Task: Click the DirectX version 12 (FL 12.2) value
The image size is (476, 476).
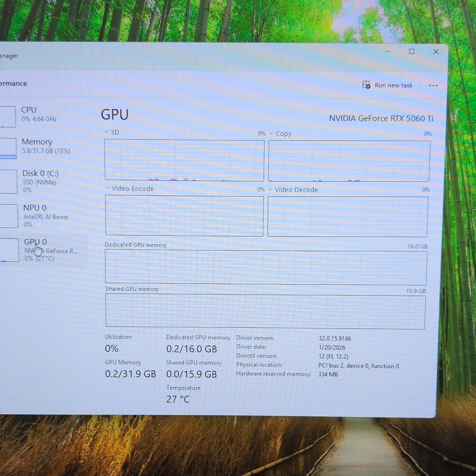Action: point(334,356)
